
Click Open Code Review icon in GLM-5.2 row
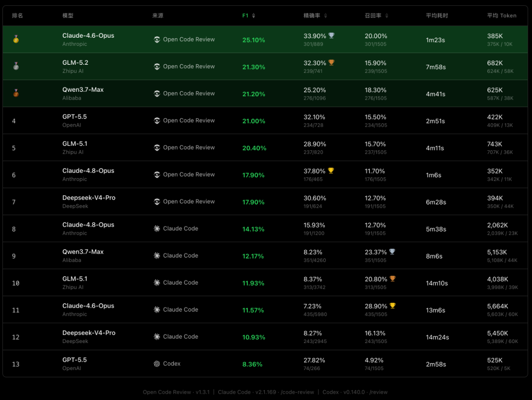[x=157, y=67]
